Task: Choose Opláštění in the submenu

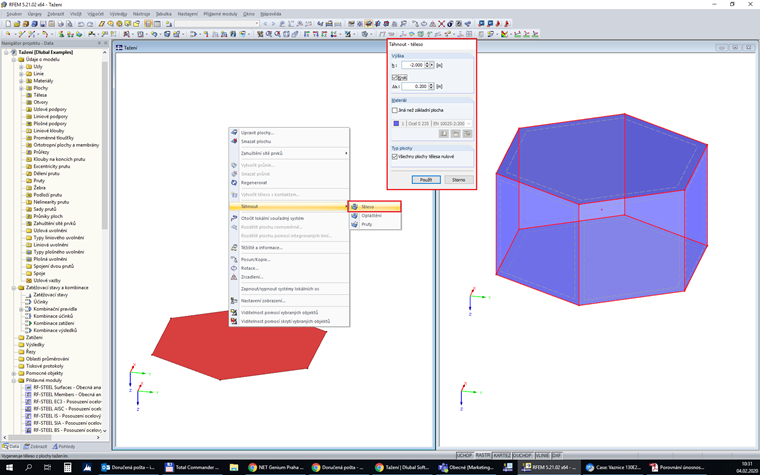Action: click(x=375, y=215)
